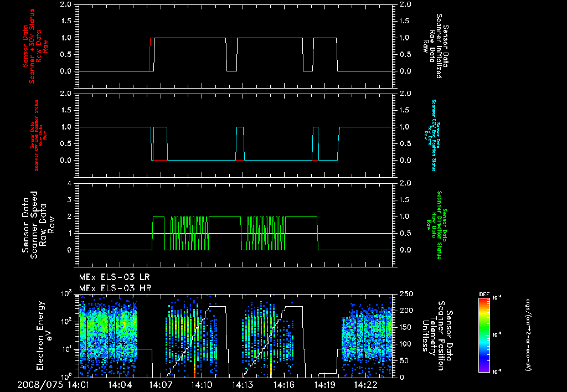Click the ergs/(cm**2-sr-sec-eV) units label
This screenshot has width=567, height=392.
click(528, 335)
